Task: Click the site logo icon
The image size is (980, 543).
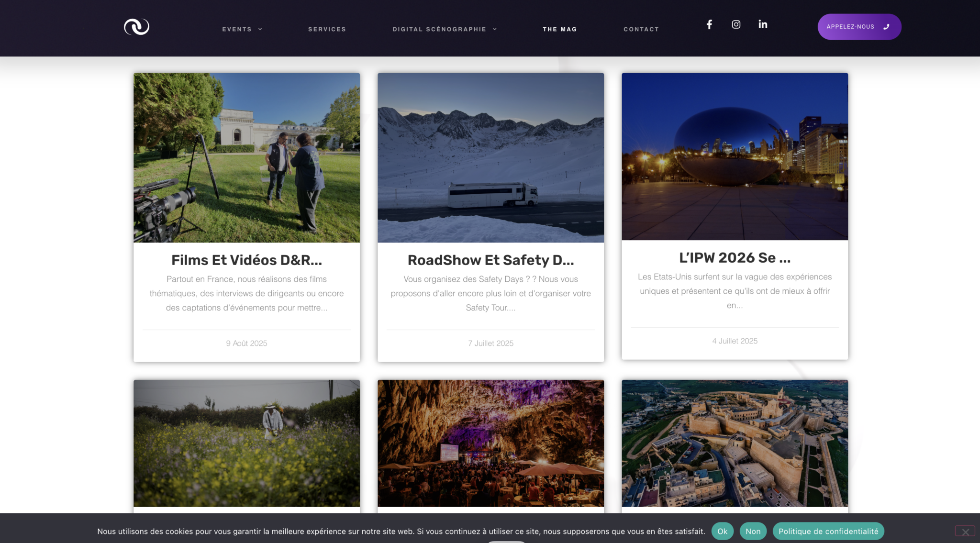Action: click(x=136, y=27)
